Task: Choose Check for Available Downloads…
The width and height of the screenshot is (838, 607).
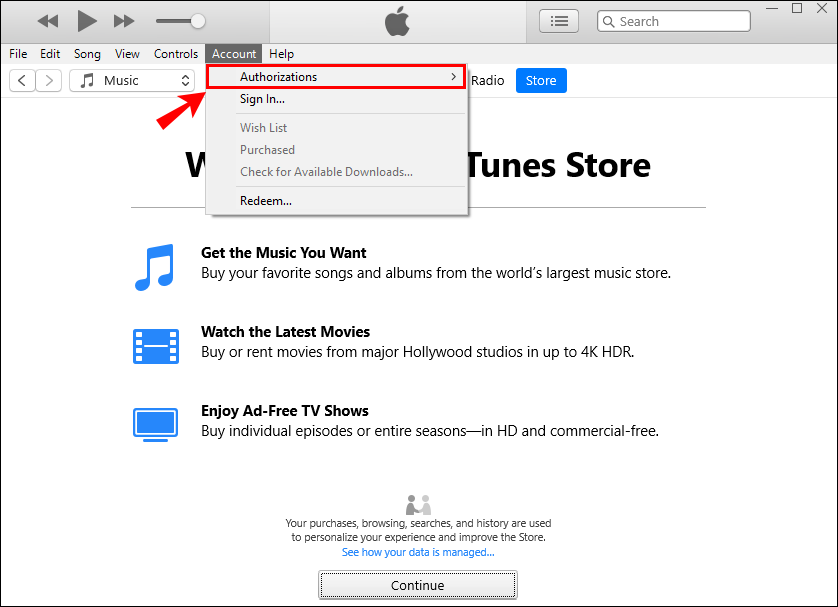Action: 336,172
